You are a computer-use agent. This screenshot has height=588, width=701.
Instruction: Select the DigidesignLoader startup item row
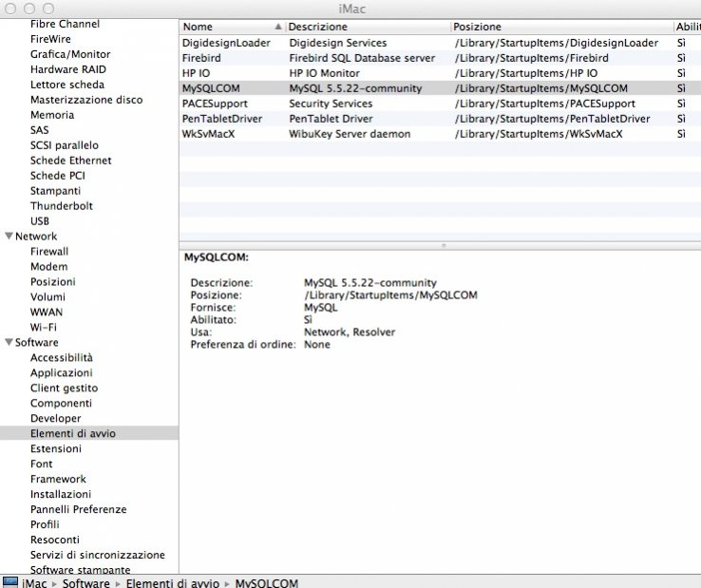[x=440, y=43]
